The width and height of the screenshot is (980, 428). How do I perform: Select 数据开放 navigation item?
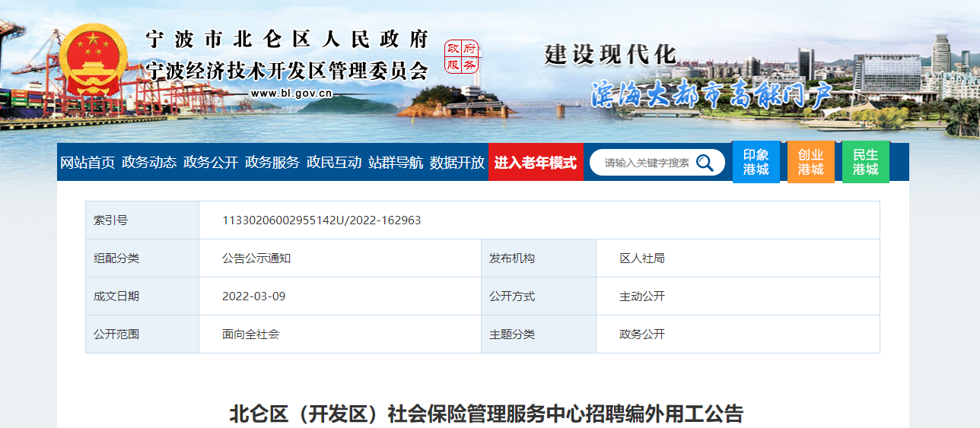point(457,163)
